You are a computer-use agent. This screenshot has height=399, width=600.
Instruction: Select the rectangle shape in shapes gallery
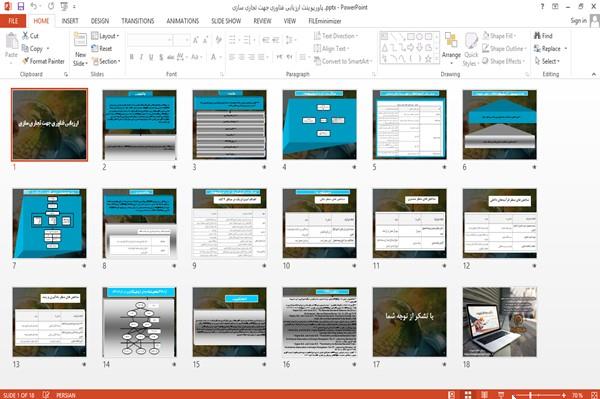pyautogui.click(x=411, y=36)
